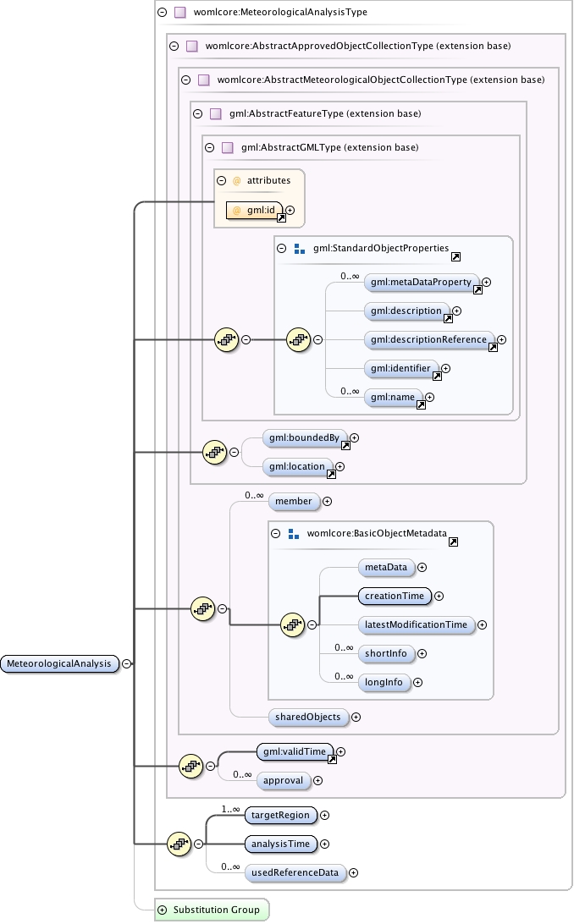Image resolution: width=574 pixels, height=924 pixels.
Task: Click the type icon beside AbstractMeteorologicalObjectCollectionType
Action: point(204,80)
